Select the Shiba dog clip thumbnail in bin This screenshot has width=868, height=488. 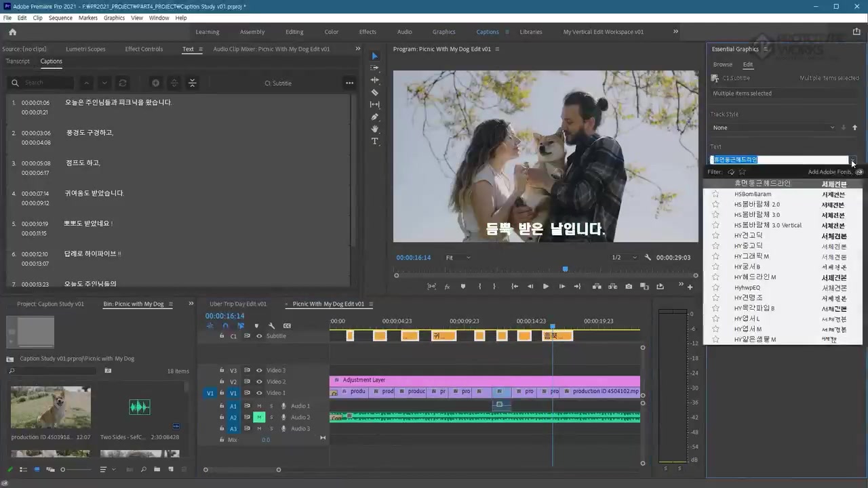click(x=51, y=407)
